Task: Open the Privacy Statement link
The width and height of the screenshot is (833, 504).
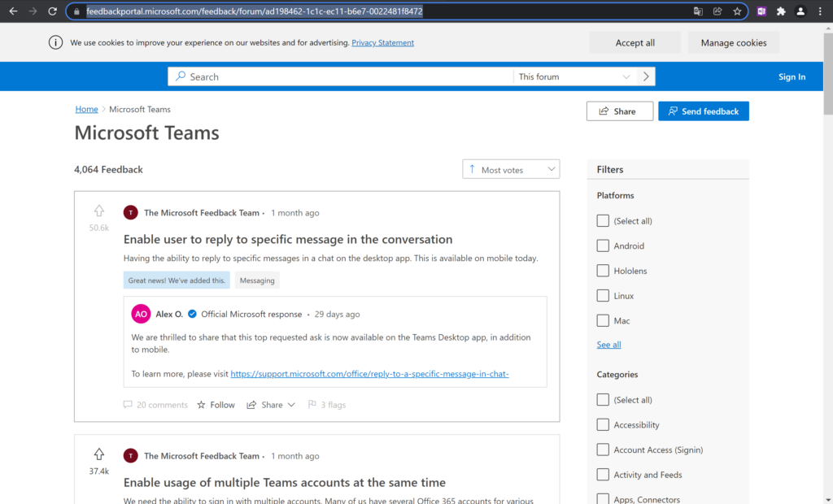Action: pyautogui.click(x=382, y=42)
